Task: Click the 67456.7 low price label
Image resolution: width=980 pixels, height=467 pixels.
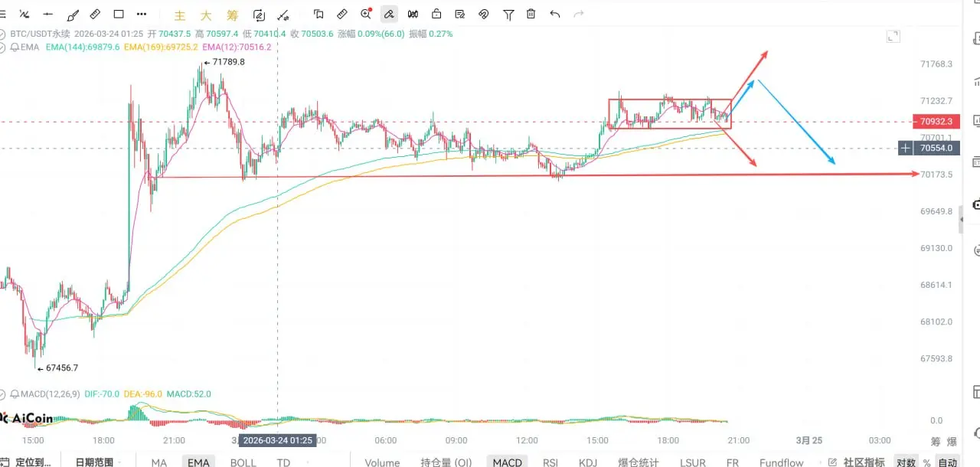Action: [61, 367]
